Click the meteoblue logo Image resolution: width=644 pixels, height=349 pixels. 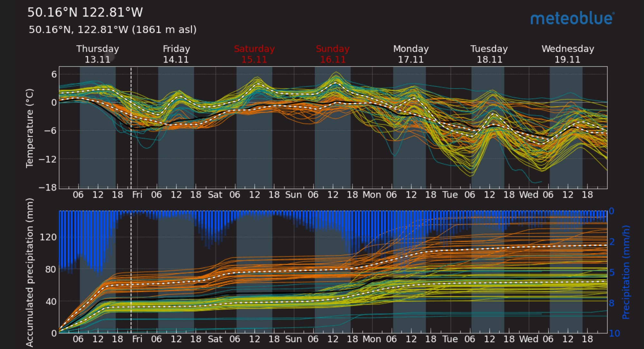(572, 19)
